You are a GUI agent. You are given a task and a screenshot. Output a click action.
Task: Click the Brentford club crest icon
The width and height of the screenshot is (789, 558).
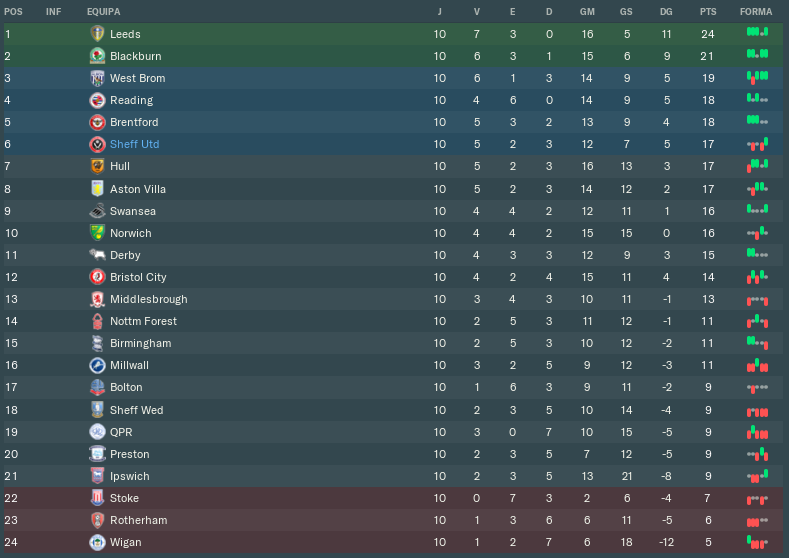pyautogui.click(x=97, y=122)
